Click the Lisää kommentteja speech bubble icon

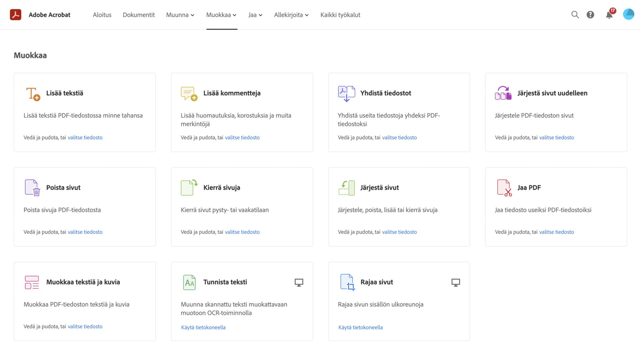189,94
